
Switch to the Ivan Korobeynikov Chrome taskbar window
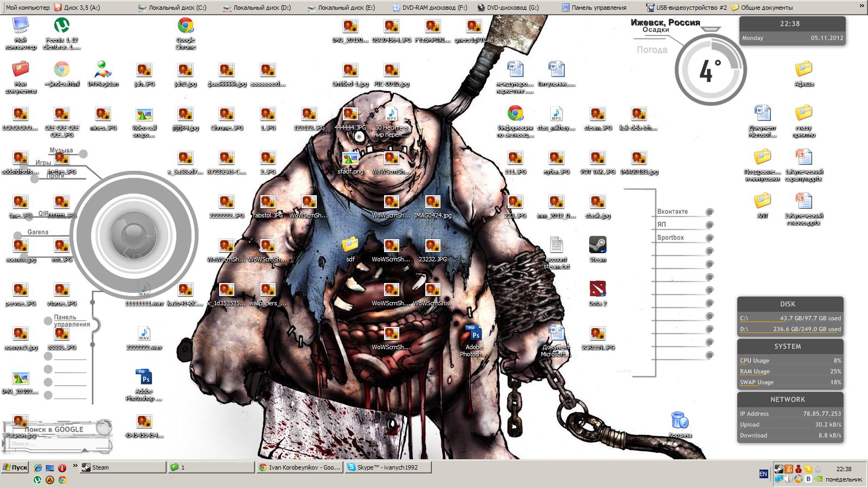click(x=300, y=467)
